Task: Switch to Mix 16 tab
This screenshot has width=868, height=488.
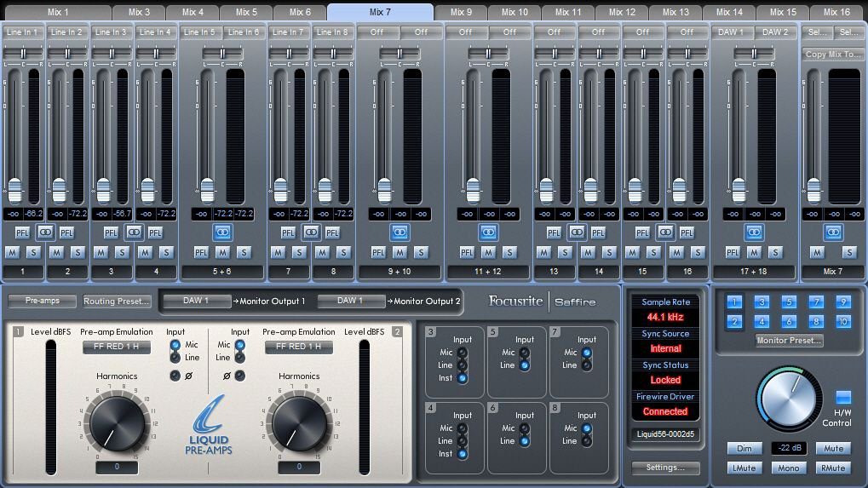Action: pos(836,12)
